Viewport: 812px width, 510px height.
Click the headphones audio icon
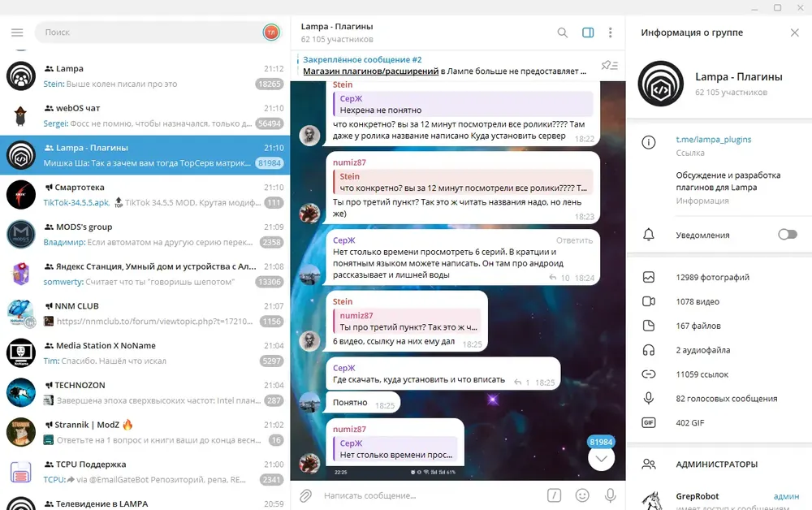(x=649, y=350)
